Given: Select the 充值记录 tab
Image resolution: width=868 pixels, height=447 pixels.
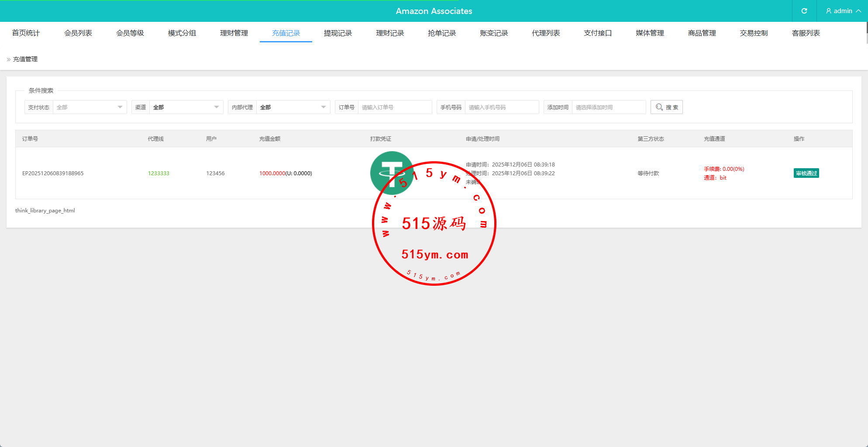Looking at the screenshot, I should coord(286,33).
